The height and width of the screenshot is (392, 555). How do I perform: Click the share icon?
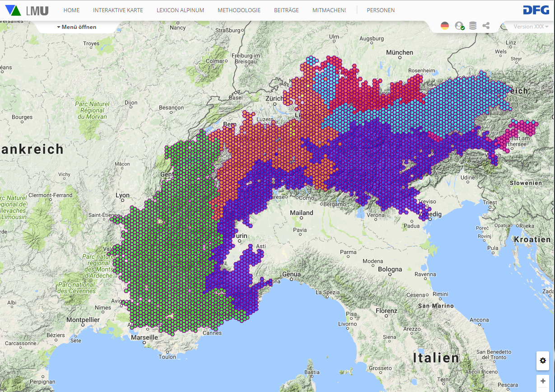click(x=486, y=26)
